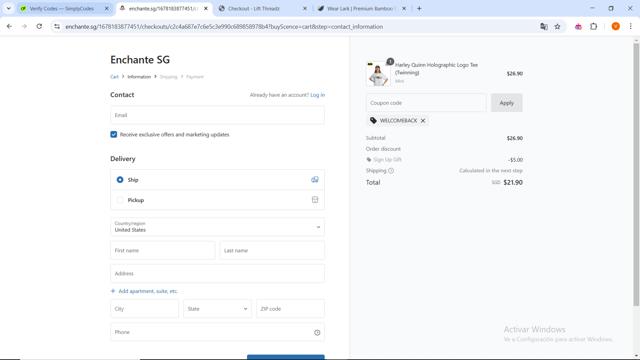Click the blue continue button at bottom
Screen dimensions: 640x360
pyautogui.click(x=286, y=357)
